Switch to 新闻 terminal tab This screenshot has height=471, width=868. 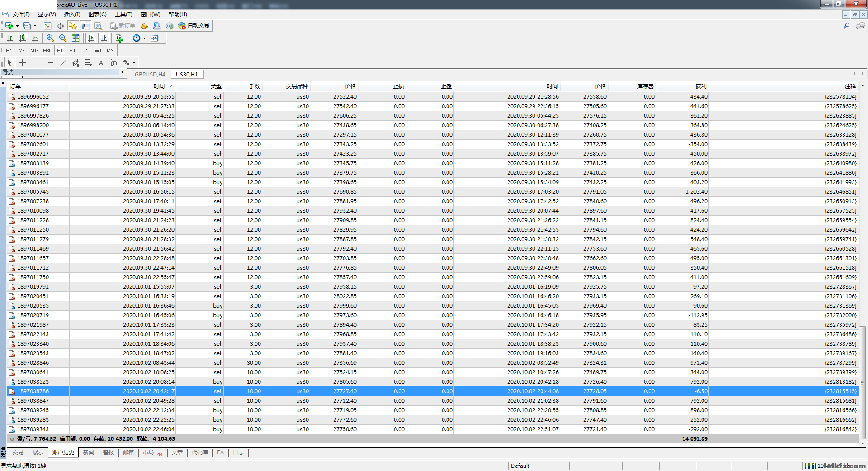tap(89, 452)
